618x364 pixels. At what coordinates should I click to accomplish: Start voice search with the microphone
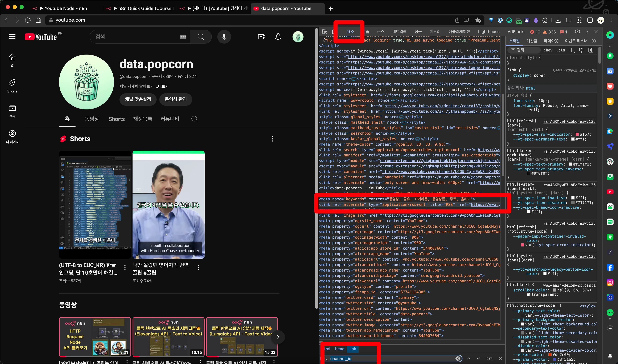[x=224, y=37]
